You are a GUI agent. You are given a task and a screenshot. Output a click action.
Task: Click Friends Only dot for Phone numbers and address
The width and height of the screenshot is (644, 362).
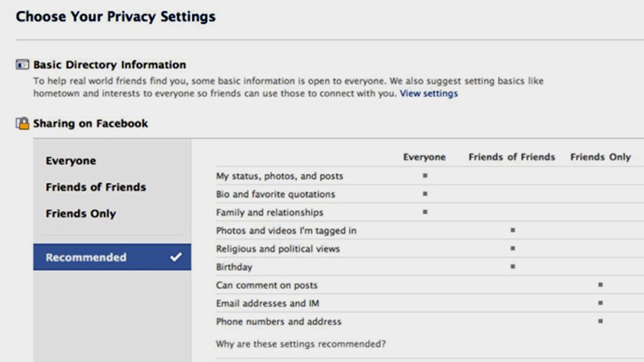[x=601, y=321]
